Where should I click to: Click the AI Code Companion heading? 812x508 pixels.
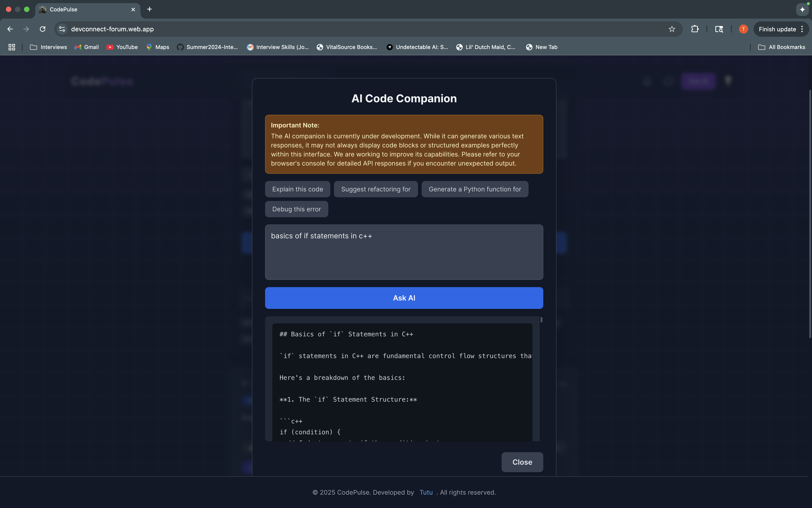point(404,98)
